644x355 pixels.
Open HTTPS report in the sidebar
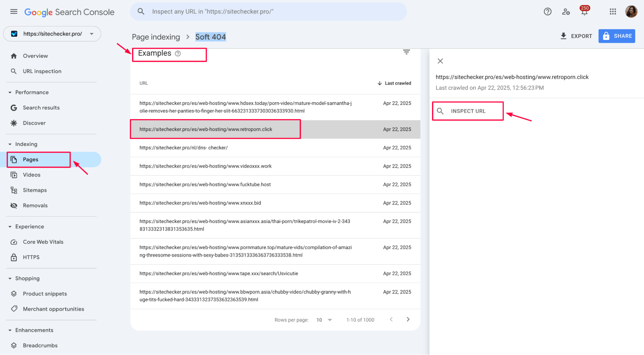[31, 257]
